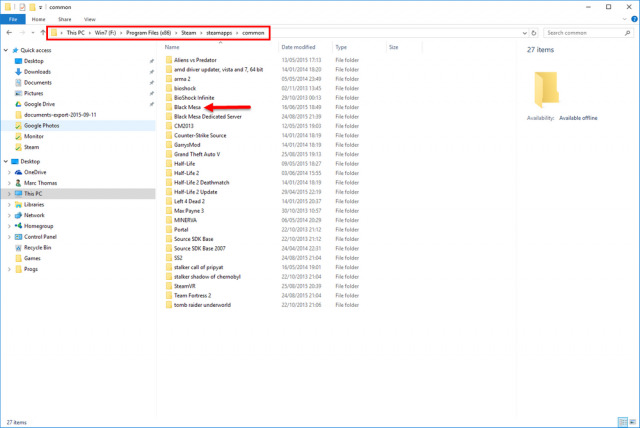This screenshot has width=640, height=428.
Task: Sort by the Size column header
Action: click(x=393, y=47)
